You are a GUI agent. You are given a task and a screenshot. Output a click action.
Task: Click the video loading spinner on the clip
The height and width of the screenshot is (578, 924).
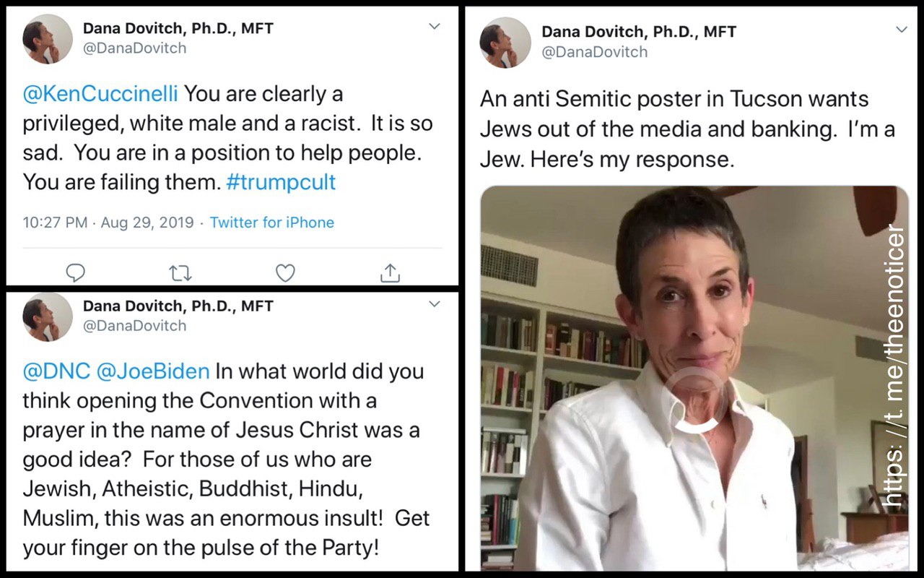coord(694,400)
